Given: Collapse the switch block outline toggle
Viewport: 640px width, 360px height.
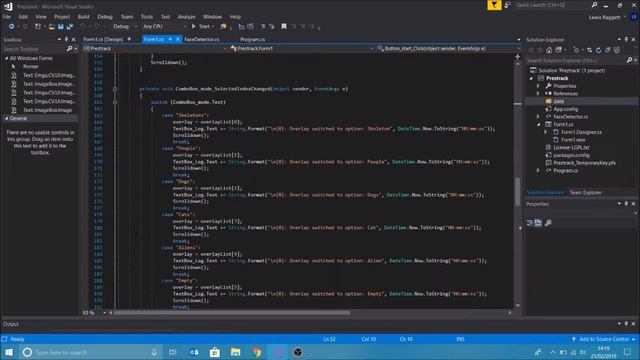Looking at the screenshot, I should (x=115, y=102).
